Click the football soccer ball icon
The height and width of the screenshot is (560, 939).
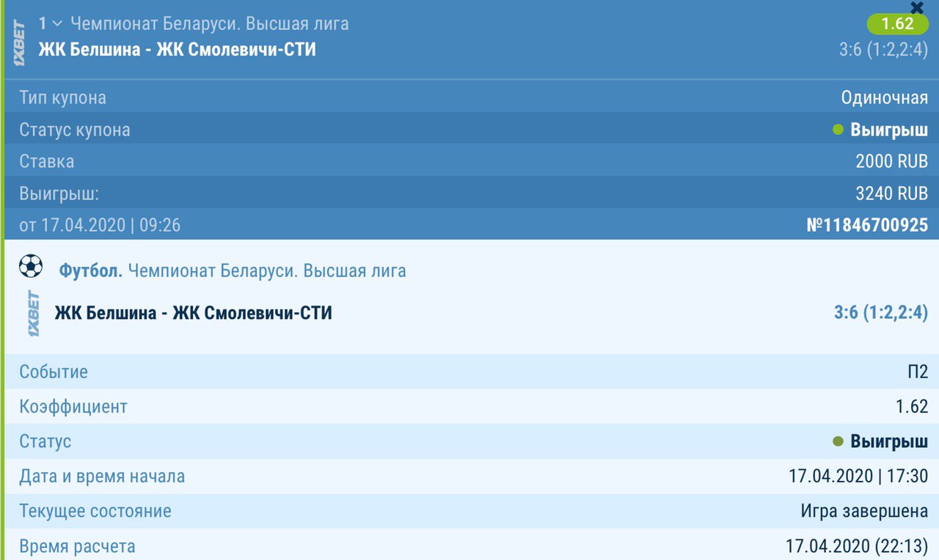(x=31, y=266)
